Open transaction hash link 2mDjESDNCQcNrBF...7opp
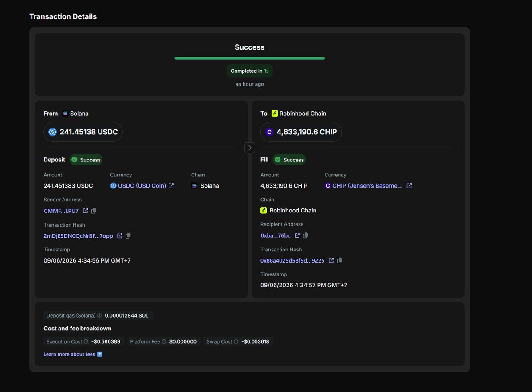 [79, 236]
